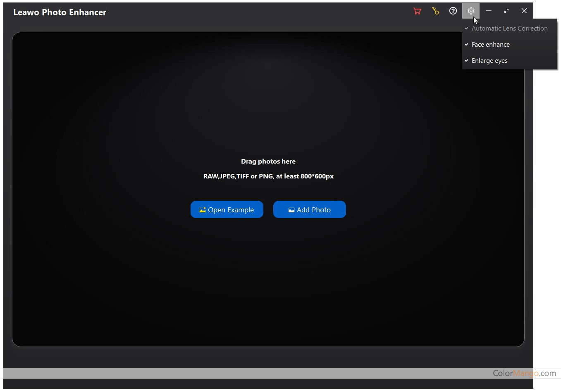Toggle the Automatic Lens Correction checkmark
Image resolution: width=561 pixels, height=392 pixels.
coord(467,29)
